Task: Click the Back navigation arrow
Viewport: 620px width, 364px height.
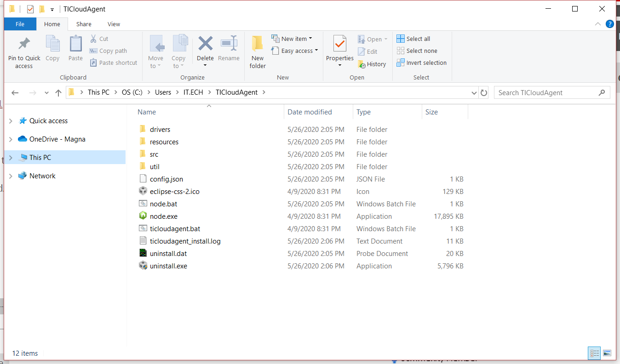Action: [15, 92]
